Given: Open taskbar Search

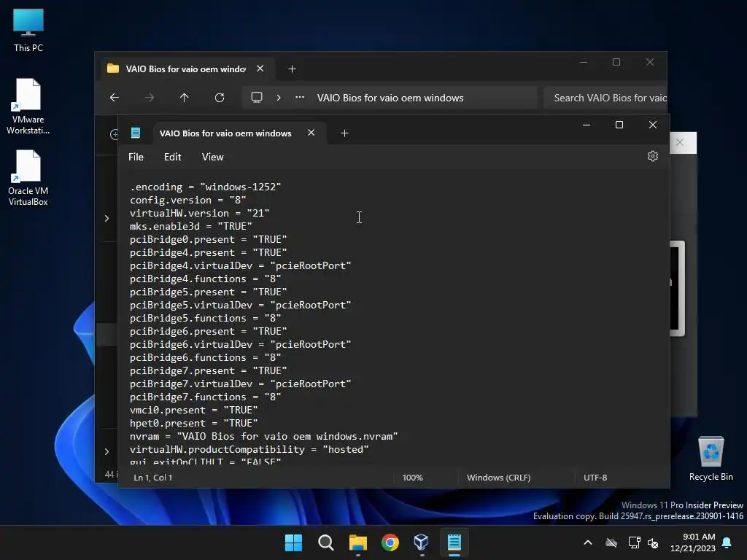Looking at the screenshot, I should point(326,542).
